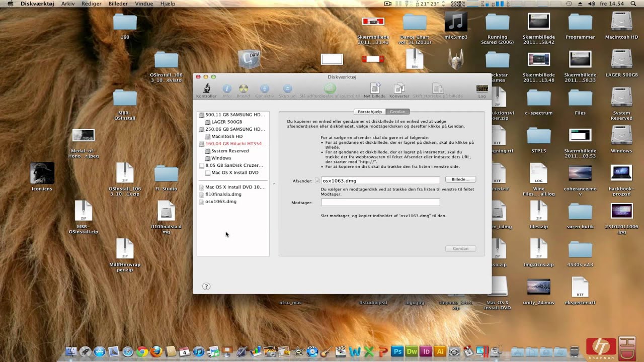
Task: Select Mac OS X Install DVD volume in sidebar
Action: coord(232,172)
